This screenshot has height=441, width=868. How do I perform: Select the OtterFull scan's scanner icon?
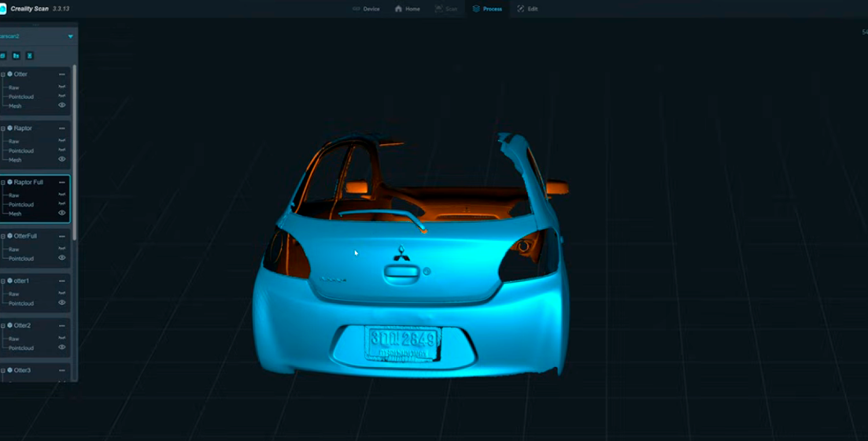pyautogui.click(x=10, y=236)
